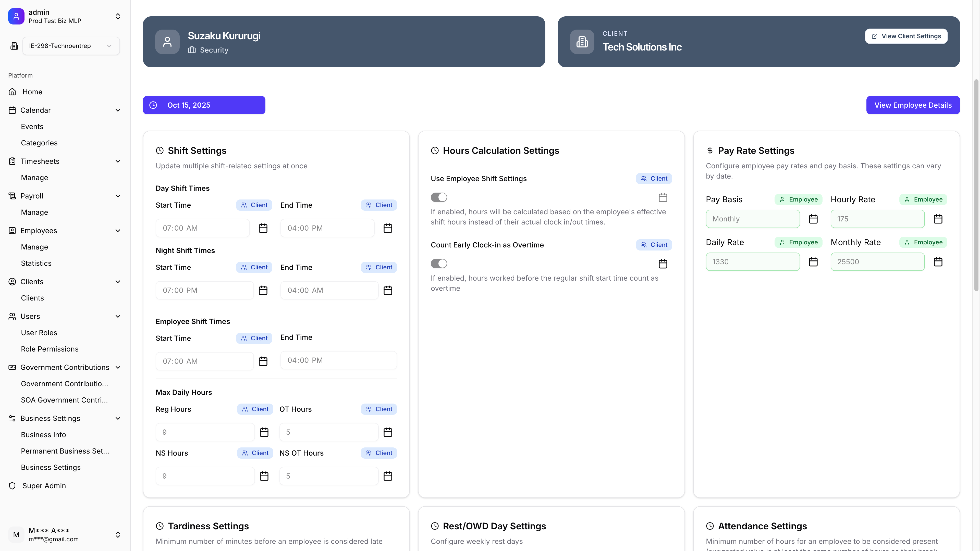Click calendar icon beside NS Hours field
980x551 pixels.
coord(264,476)
